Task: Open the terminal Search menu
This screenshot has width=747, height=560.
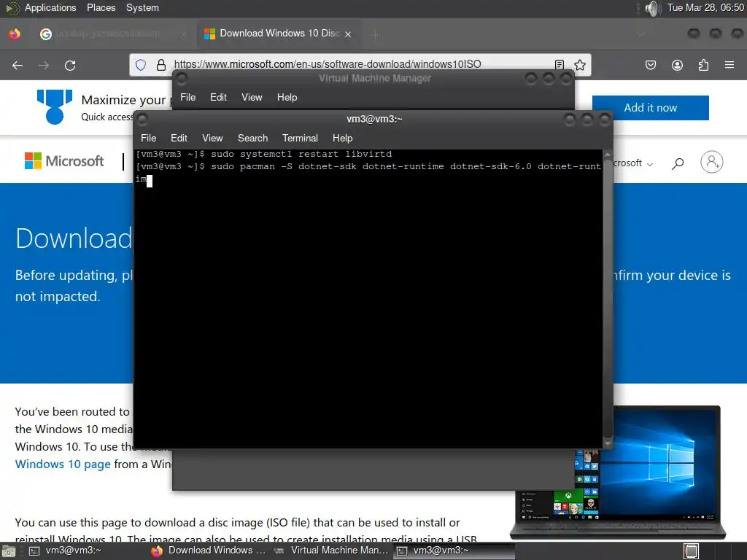Action: [x=252, y=138]
